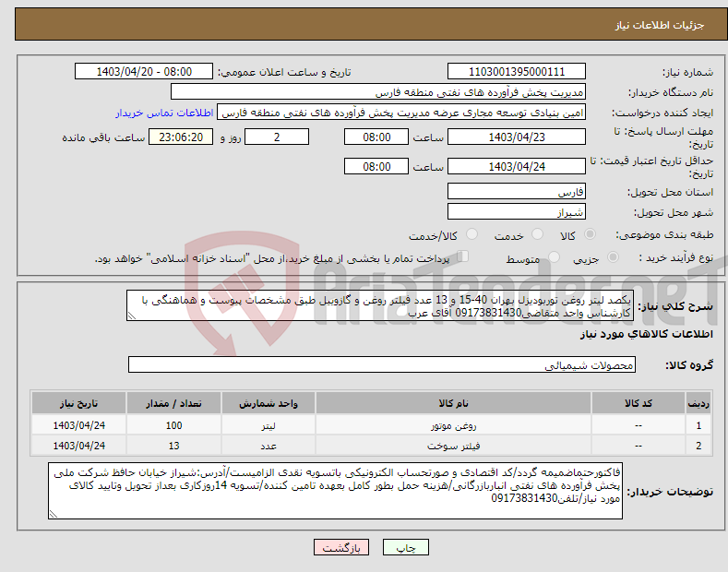Click the شرح کلی نیاز text area
Viewport: 728px width, 572px height.
pos(380,306)
